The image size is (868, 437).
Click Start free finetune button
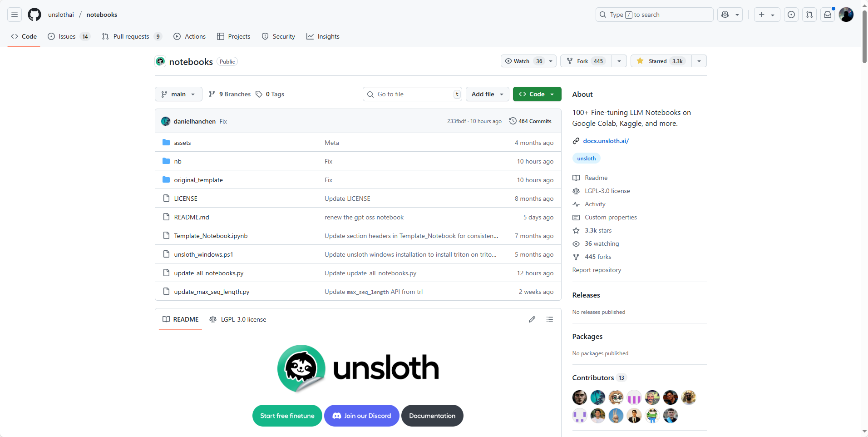(287, 416)
